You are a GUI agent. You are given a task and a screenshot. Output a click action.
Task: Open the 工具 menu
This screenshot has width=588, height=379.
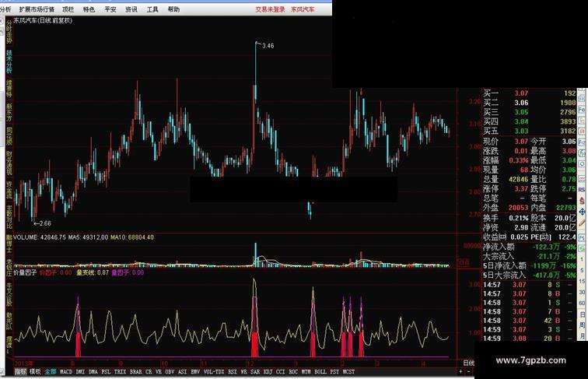[x=152, y=9]
